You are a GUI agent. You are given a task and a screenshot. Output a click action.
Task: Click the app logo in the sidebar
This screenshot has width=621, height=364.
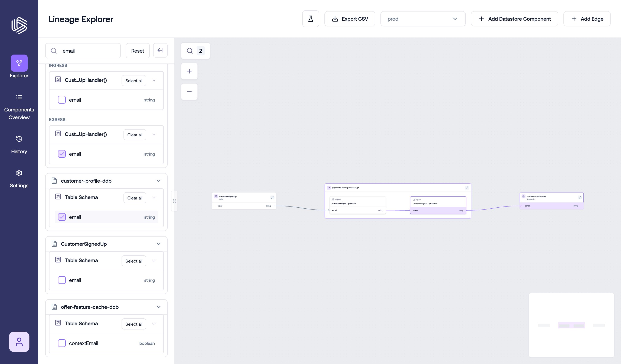[x=19, y=25]
